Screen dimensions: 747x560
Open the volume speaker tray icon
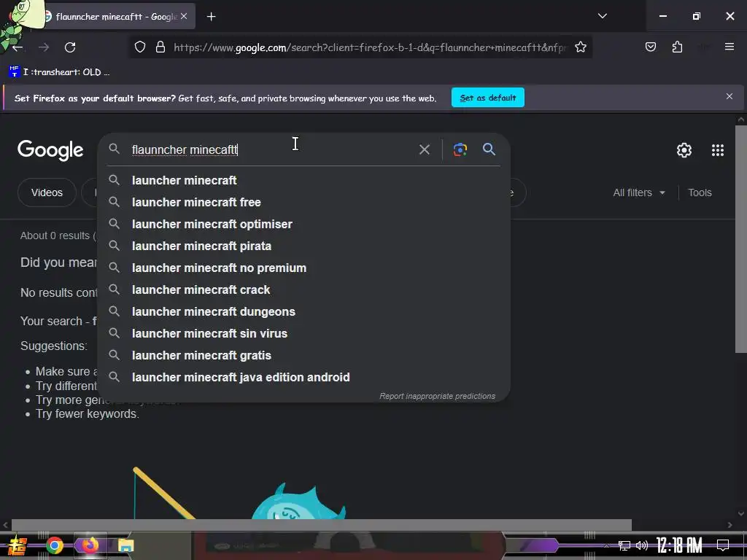[x=642, y=545]
